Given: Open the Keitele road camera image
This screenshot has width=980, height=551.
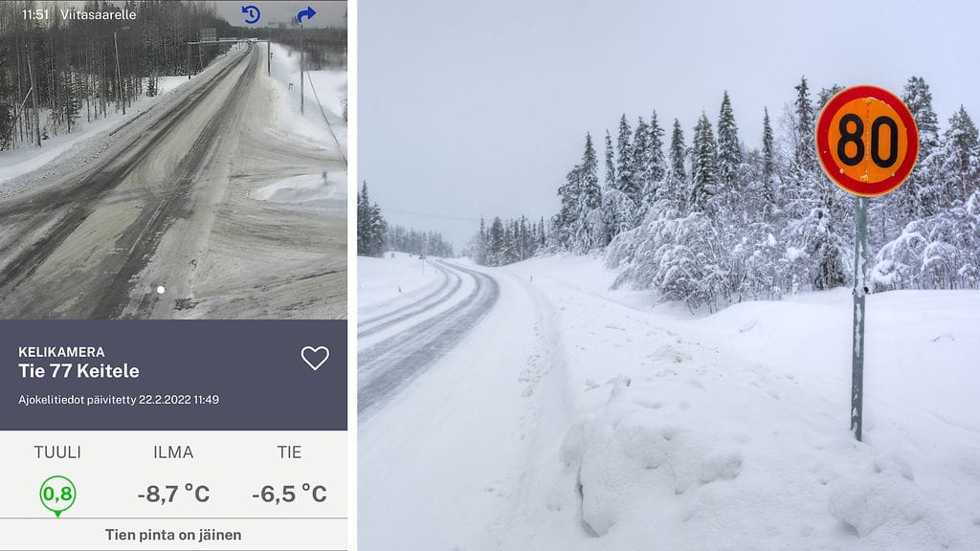Looking at the screenshot, I should (x=173, y=160).
